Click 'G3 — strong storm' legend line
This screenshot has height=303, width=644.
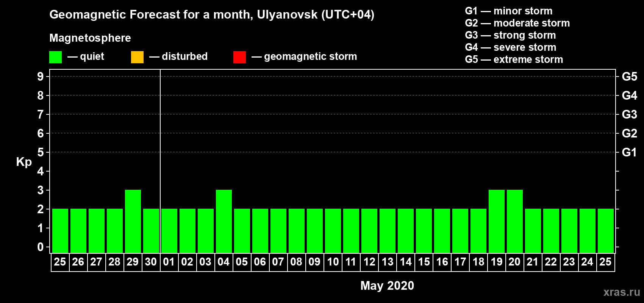[x=510, y=35]
